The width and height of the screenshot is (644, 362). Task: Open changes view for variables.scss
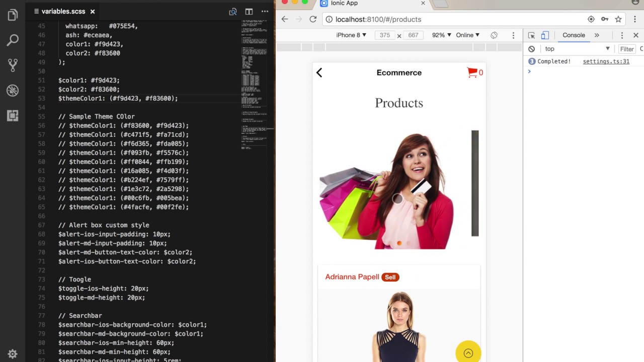232,11
